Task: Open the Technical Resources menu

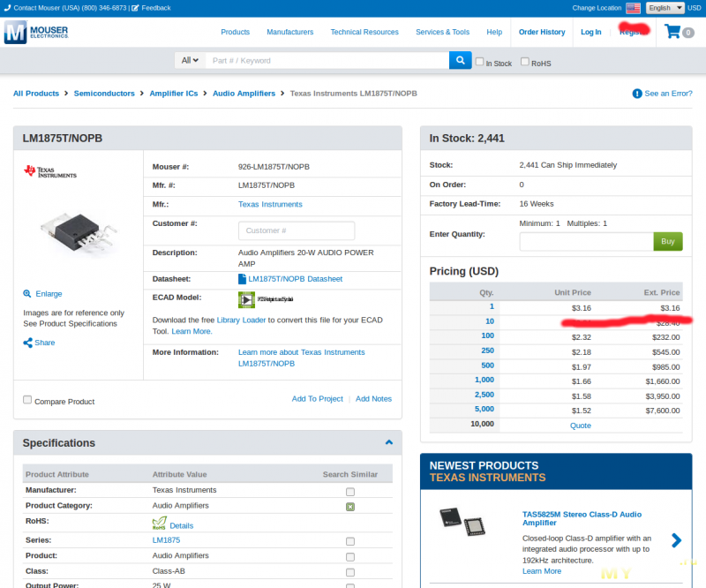Action: coord(364,32)
